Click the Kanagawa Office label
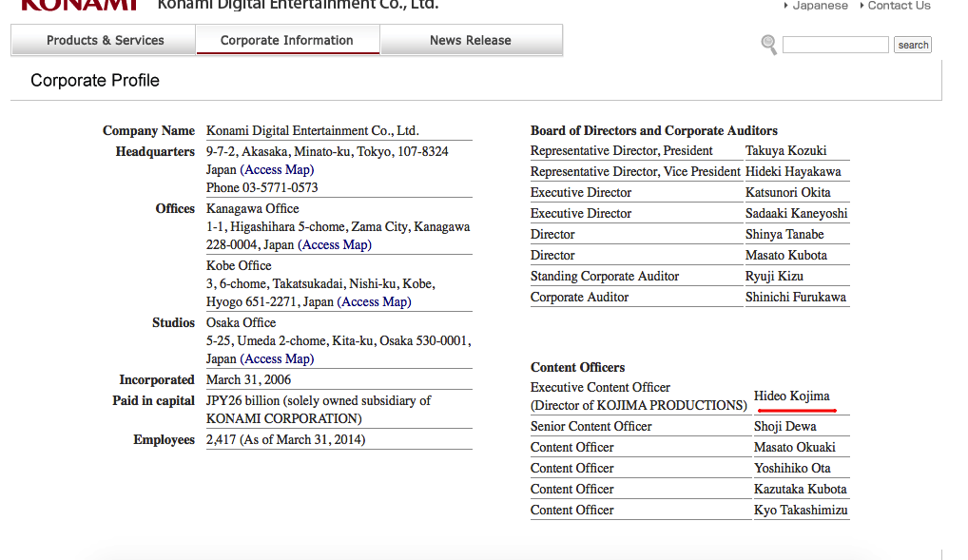The image size is (968, 560). point(253,209)
